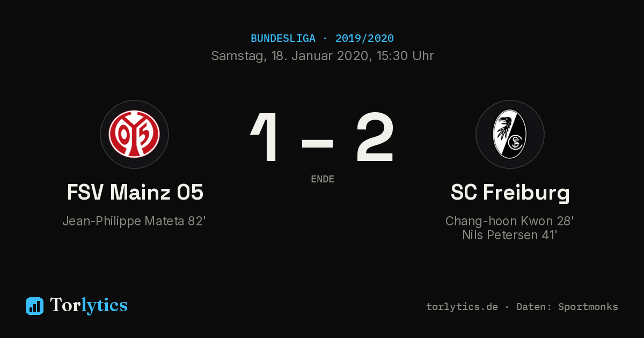644x338 pixels.
Task: Open the Torlytics brand wordmark
Action: pos(89,305)
